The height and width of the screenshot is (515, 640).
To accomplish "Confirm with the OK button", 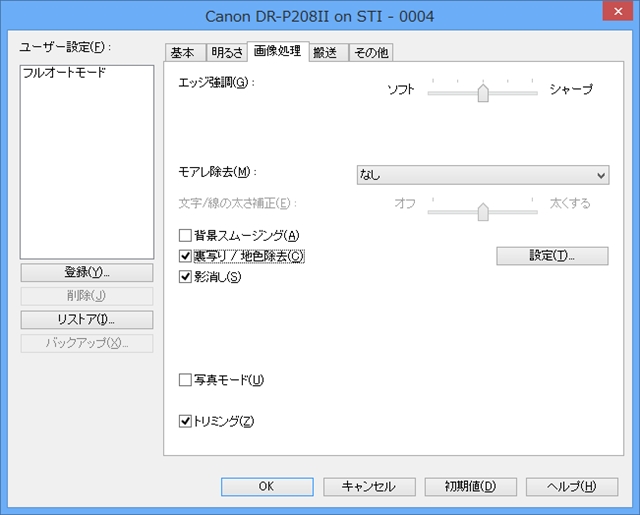I will coord(267,486).
